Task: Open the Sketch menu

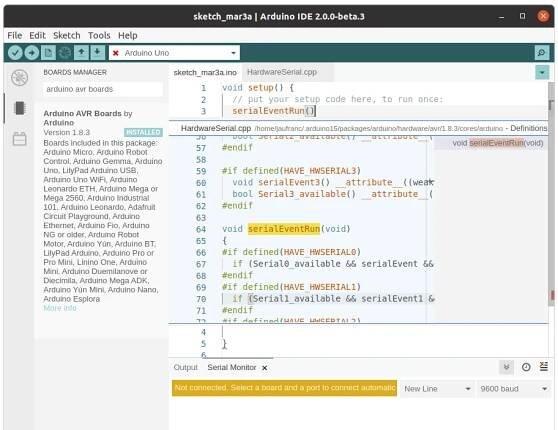Action: tap(67, 35)
